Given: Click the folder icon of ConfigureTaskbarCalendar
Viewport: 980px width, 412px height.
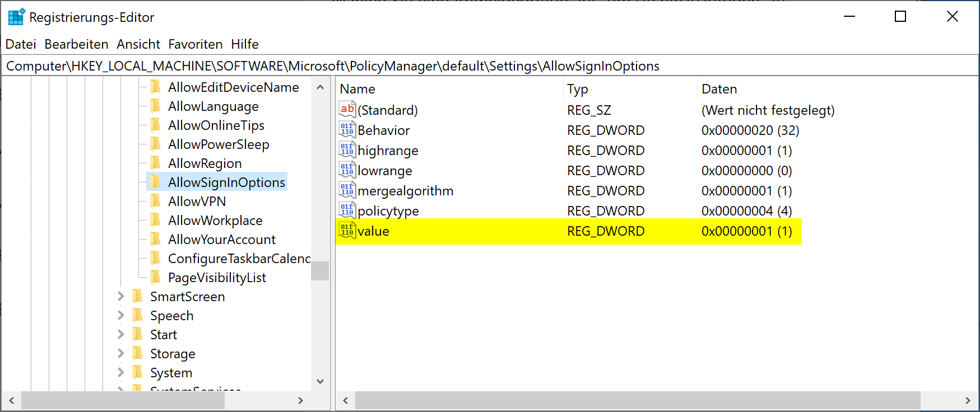Looking at the screenshot, I should click(x=156, y=258).
